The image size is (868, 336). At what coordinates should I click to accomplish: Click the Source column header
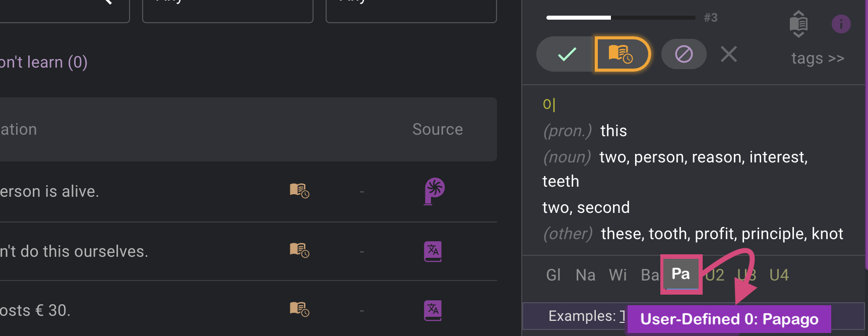click(438, 129)
